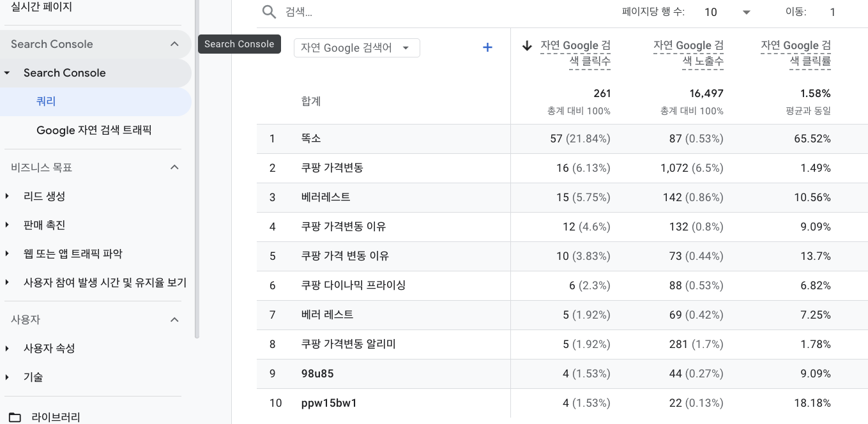Click 쿠팡 가격변동 알리미 query
Viewport: 868px width, 424px height.
pos(349,344)
